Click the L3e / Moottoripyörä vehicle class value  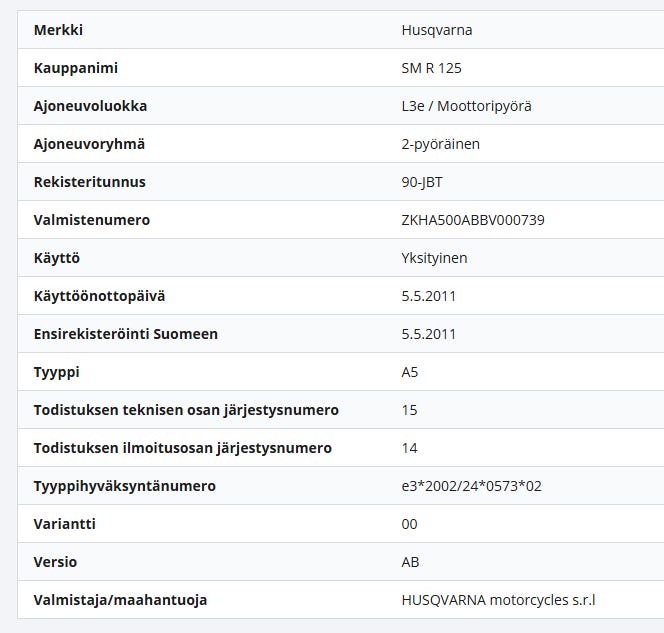pyautogui.click(x=466, y=106)
